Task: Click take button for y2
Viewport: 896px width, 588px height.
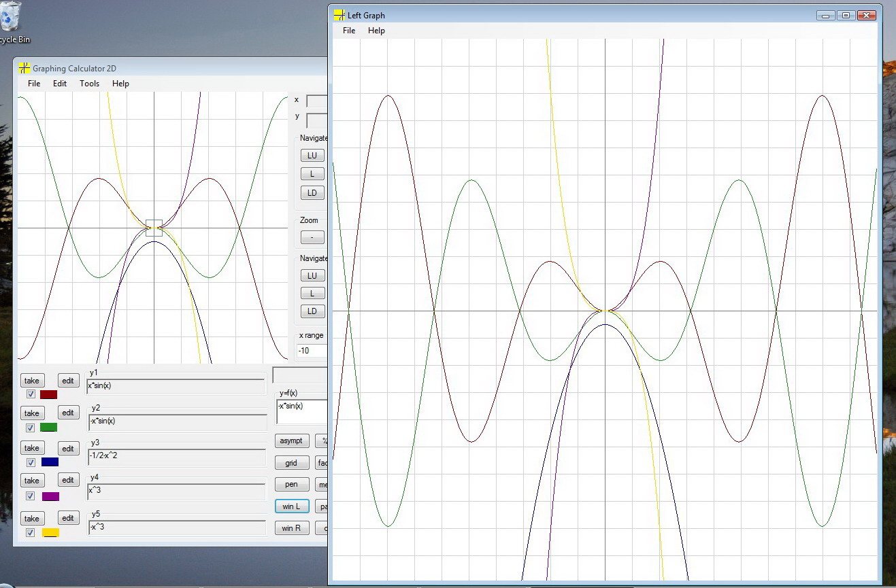Action: [31, 413]
